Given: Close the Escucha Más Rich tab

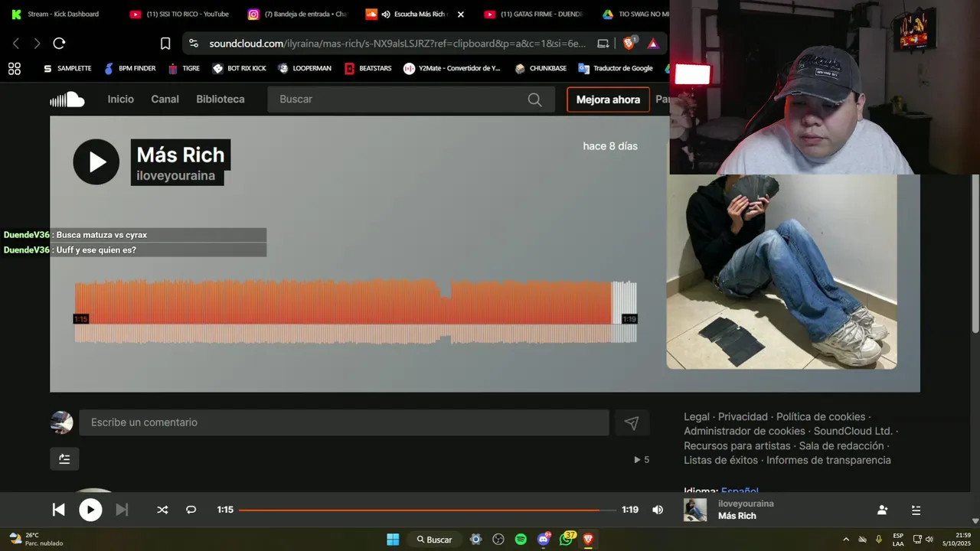Looking at the screenshot, I should point(461,14).
